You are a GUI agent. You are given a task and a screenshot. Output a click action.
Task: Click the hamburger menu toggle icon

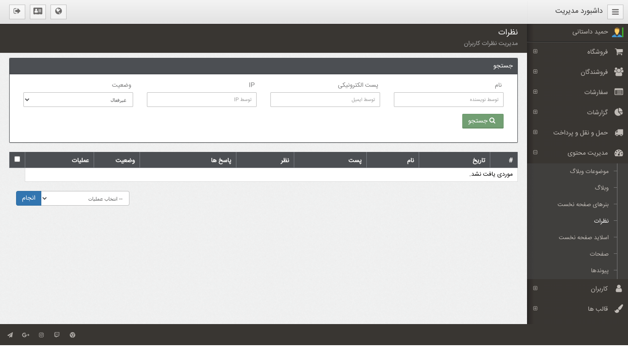tap(615, 12)
